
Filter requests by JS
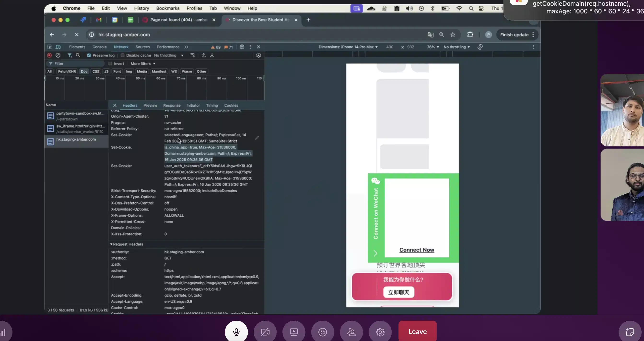(106, 71)
